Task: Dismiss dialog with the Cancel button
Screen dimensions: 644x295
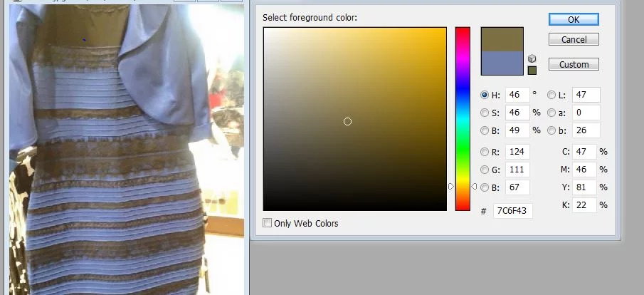Action: [574, 39]
